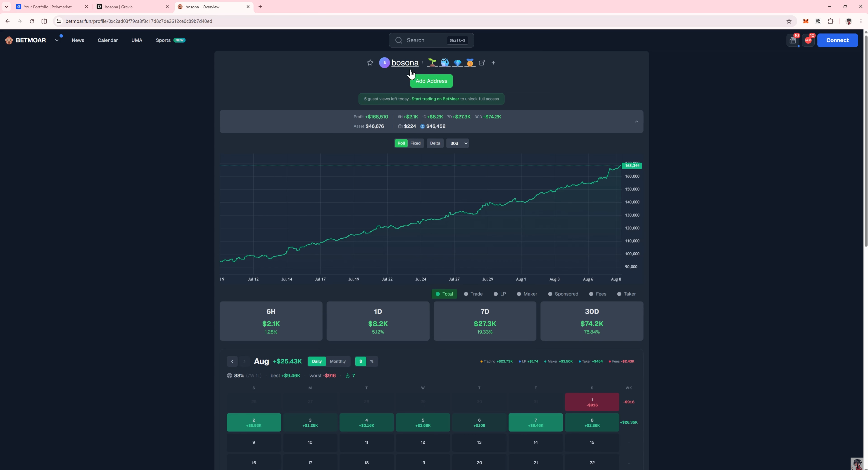This screenshot has height=470, width=868.
Task: Select the diamond badge icon
Action: pyautogui.click(x=457, y=63)
